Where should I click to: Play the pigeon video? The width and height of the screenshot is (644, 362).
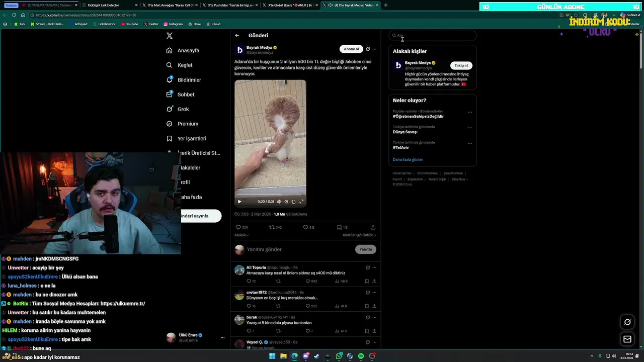coord(239,202)
